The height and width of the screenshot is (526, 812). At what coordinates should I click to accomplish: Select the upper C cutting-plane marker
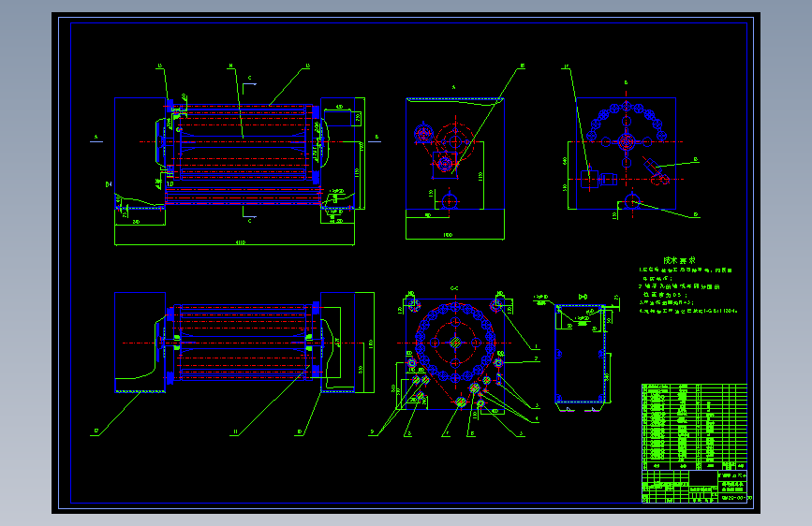click(249, 83)
